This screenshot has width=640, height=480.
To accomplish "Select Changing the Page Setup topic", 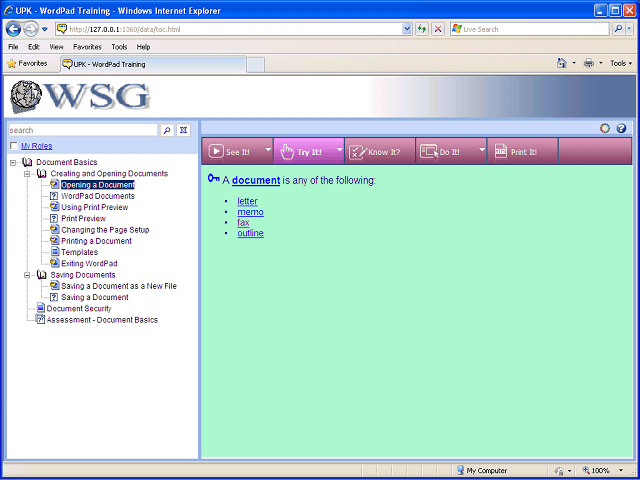I will 105,230.
